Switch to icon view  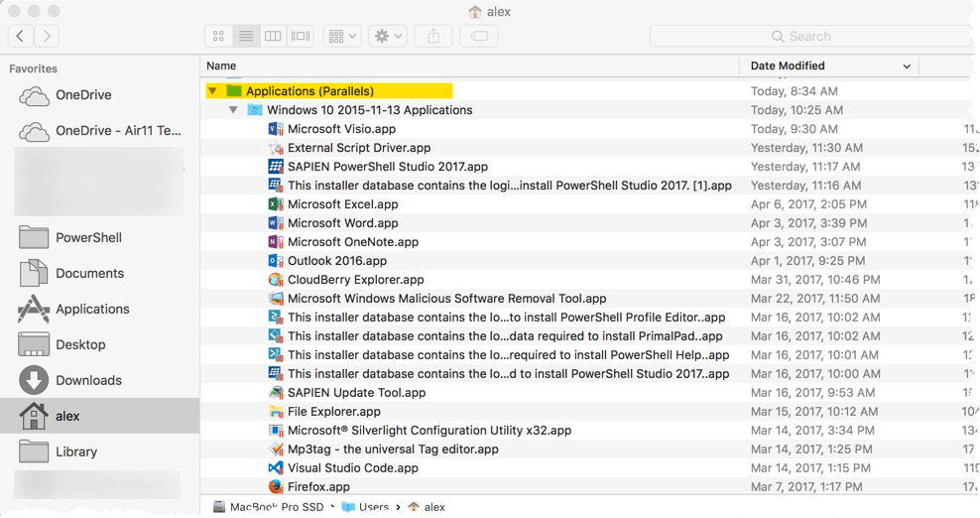point(218,37)
